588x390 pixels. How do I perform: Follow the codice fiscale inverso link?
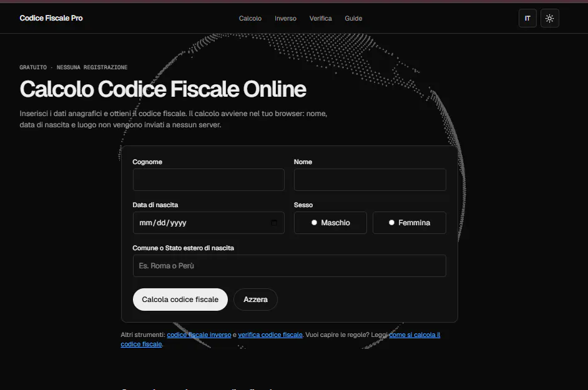[198, 334]
